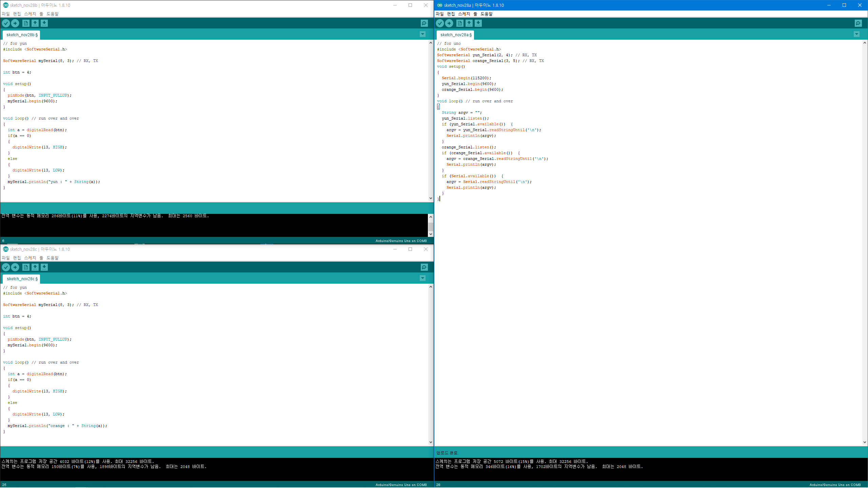Open Serial Monitor in sketch_nov28a window
Viewport: 868px width, 488px height.
point(858,23)
